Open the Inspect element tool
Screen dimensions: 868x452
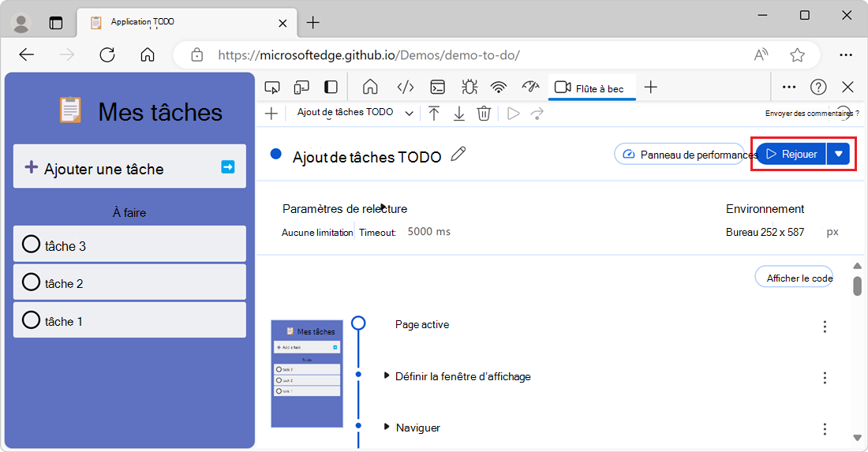click(x=271, y=88)
